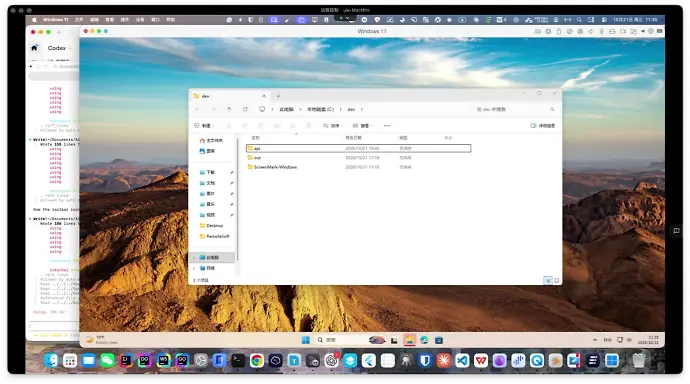Open the weather widget on taskbar
This screenshot has width=690, height=384.
101,340
